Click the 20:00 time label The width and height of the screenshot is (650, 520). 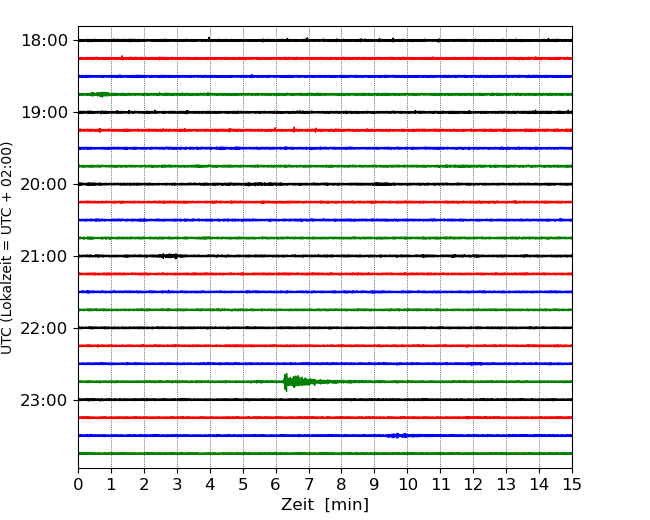pos(44,185)
